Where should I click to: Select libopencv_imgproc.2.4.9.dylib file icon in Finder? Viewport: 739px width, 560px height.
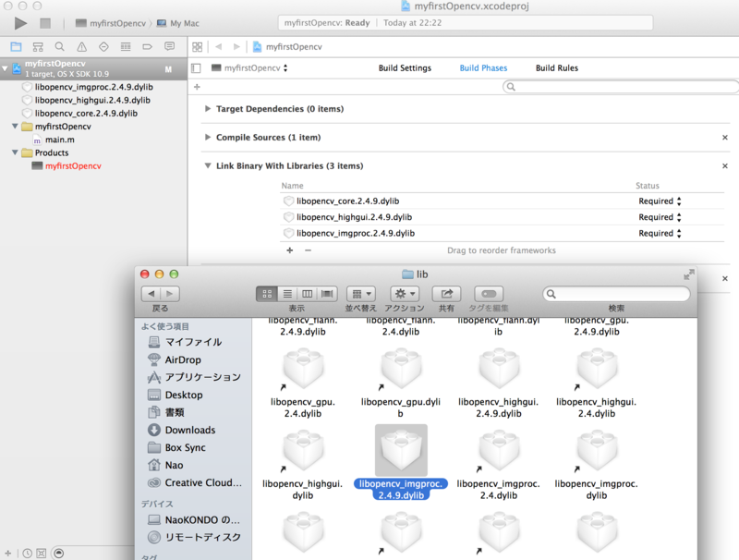(401, 451)
